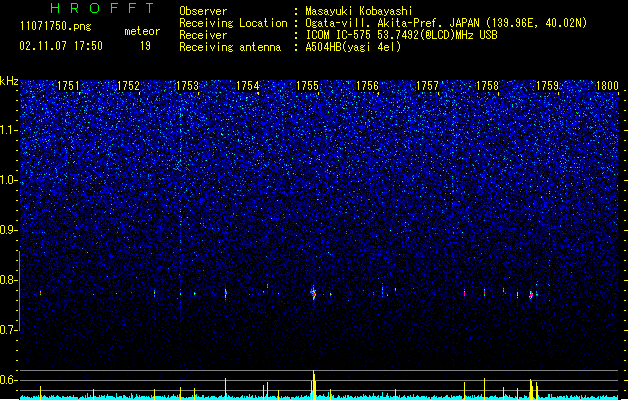Image resolution: width=629 pixels, height=400 pixels.
Task: Click the tallest yellow intensity spike near 1755
Action: pyautogui.click(x=314, y=384)
